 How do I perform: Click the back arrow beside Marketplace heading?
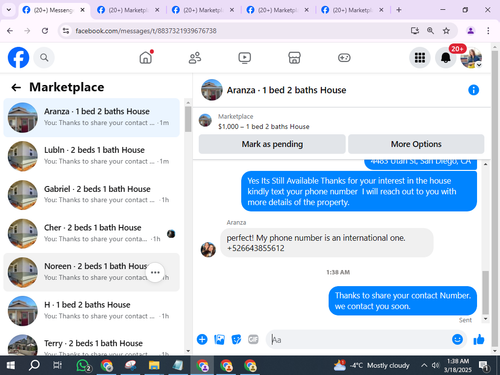[x=16, y=87]
